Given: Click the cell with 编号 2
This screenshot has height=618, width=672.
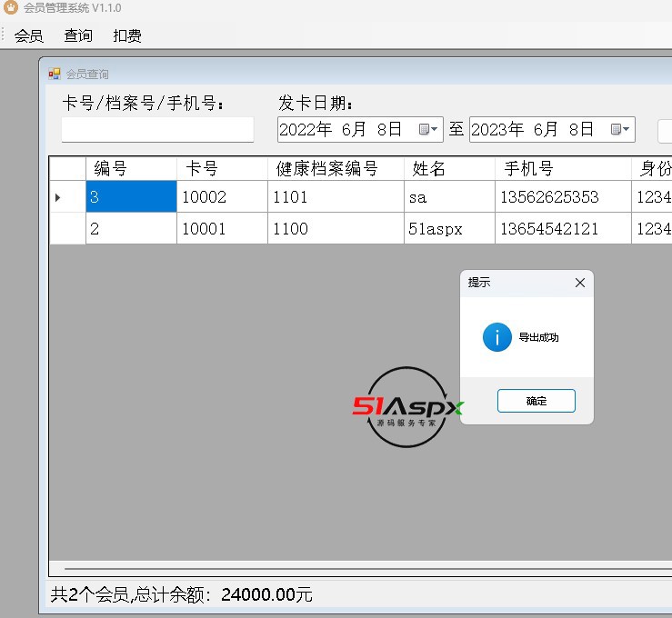Looking at the screenshot, I should coord(131,228).
